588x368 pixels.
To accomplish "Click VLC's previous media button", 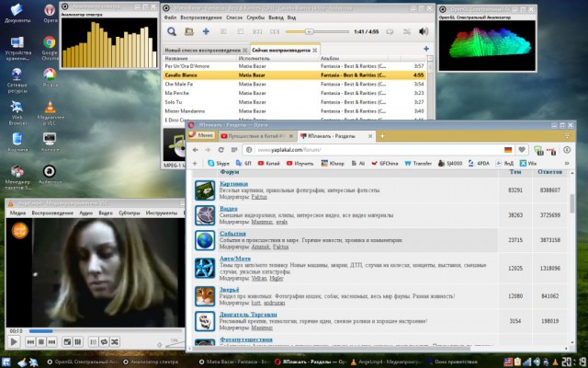I will coord(30,342).
